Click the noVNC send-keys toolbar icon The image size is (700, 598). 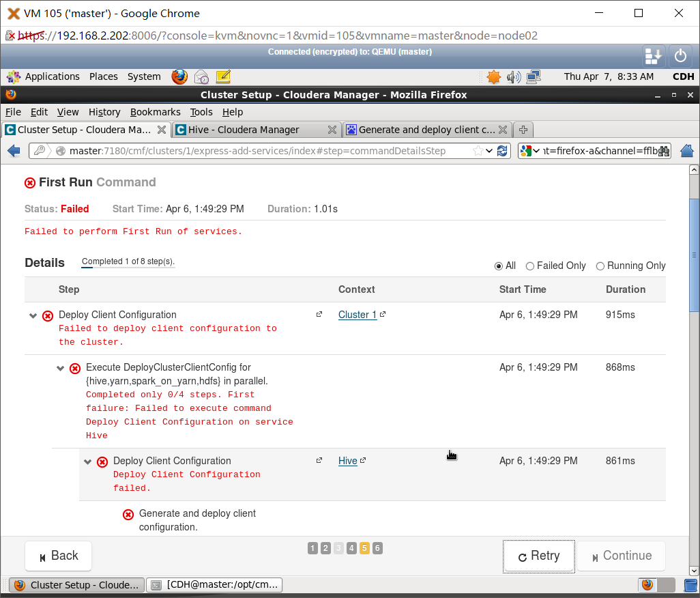(x=653, y=56)
